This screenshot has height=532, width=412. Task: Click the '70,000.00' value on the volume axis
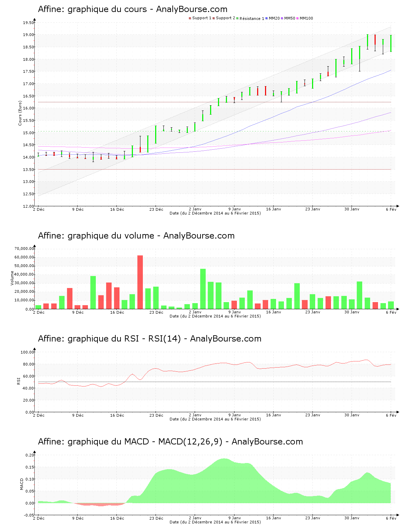point(24,248)
